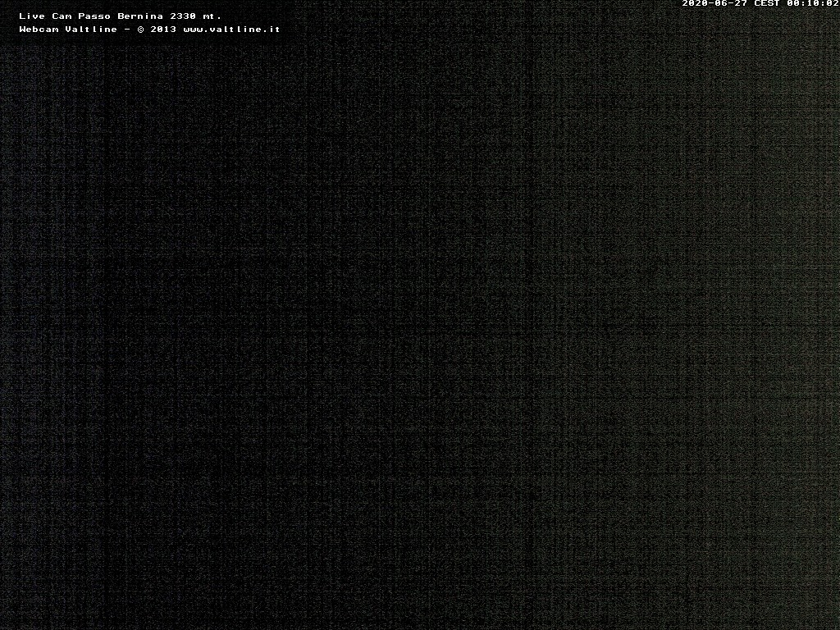
Task: Click the date 2020-06-27 in the timestamp
Action: click(714, 3)
